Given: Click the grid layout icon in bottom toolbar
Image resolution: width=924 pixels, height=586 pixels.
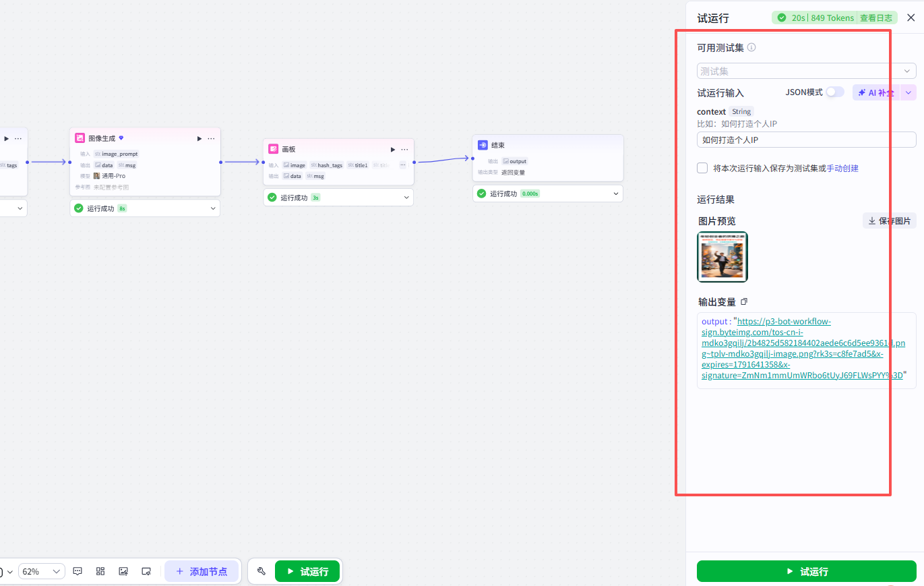Looking at the screenshot, I should tap(100, 571).
